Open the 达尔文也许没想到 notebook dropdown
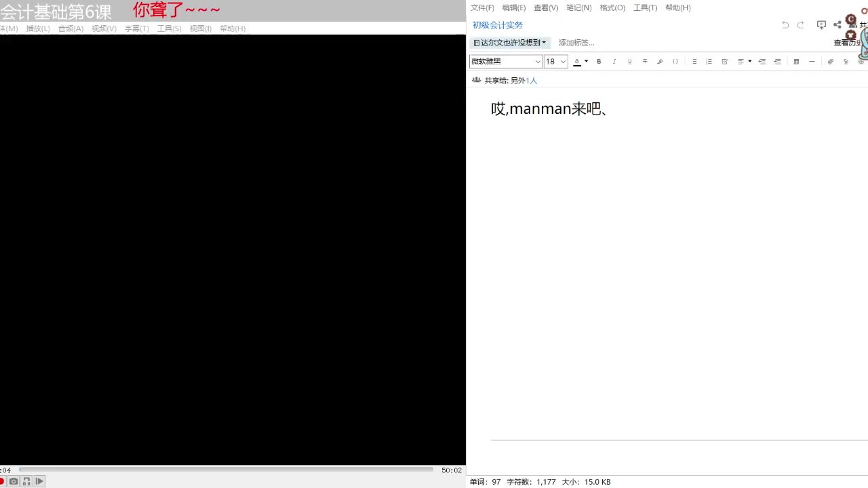Image resolution: width=868 pixels, height=488 pixels. pyautogui.click(x=510, y=43)
